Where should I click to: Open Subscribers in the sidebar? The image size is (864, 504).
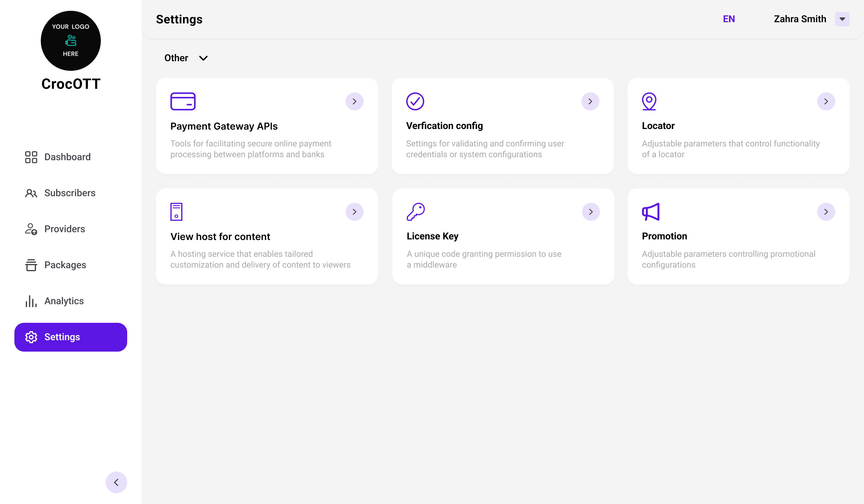[70, 193]
